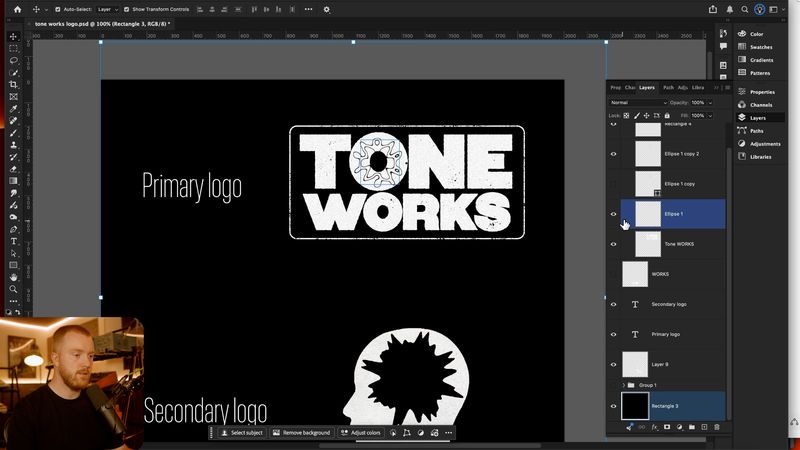Viewport: 800px width, 450px height.
Task: Hide the Rectangle 3 layer
Action: (x=614, y=406)
